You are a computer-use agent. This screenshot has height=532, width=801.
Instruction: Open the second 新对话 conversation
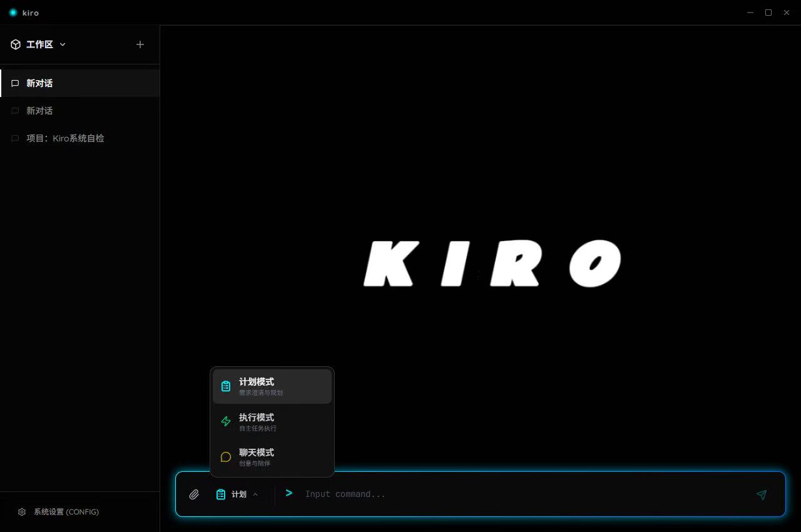[39, 111]
